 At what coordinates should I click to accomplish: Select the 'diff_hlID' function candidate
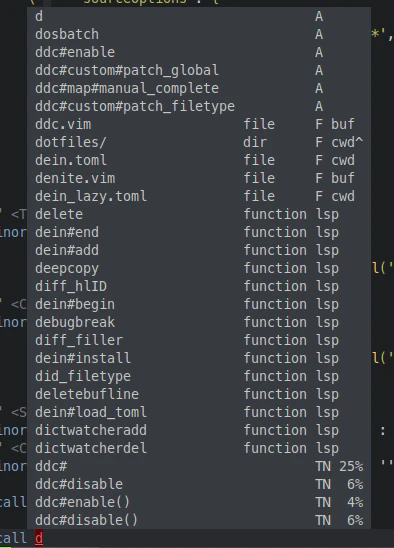click(199, 286)
